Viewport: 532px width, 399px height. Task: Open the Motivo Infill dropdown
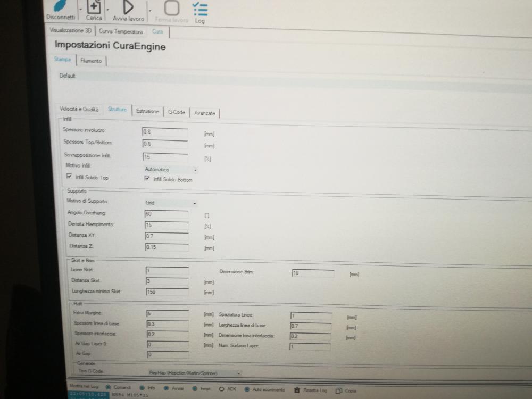click(171, 170)
